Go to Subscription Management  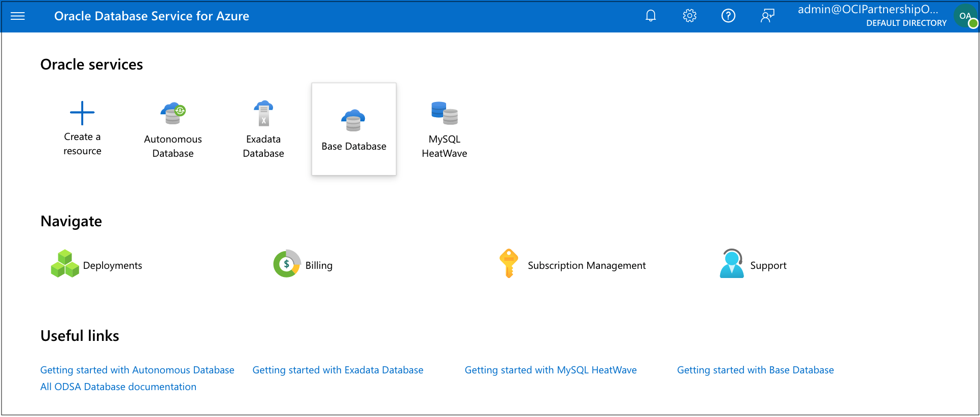587,265
